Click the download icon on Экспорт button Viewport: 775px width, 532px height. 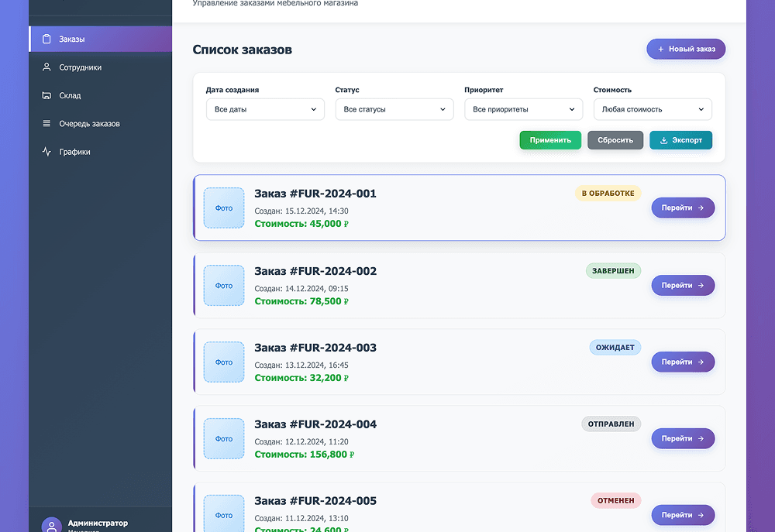[663, 141]
